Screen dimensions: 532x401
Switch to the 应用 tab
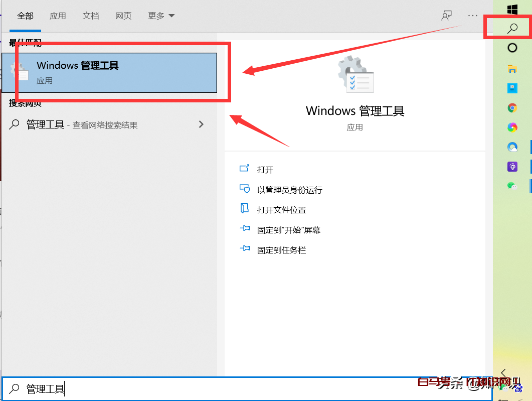coord(58,16)
